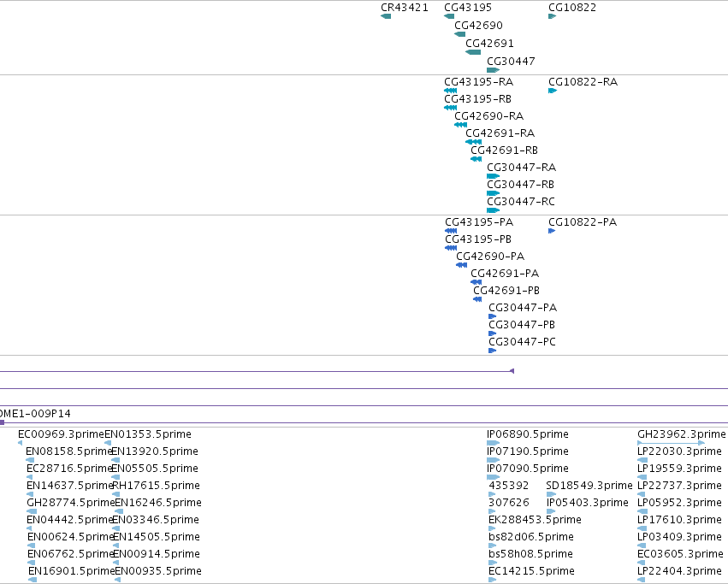Select EST bs58h08.5prime label
728x584 pixels.
(530, 554)
